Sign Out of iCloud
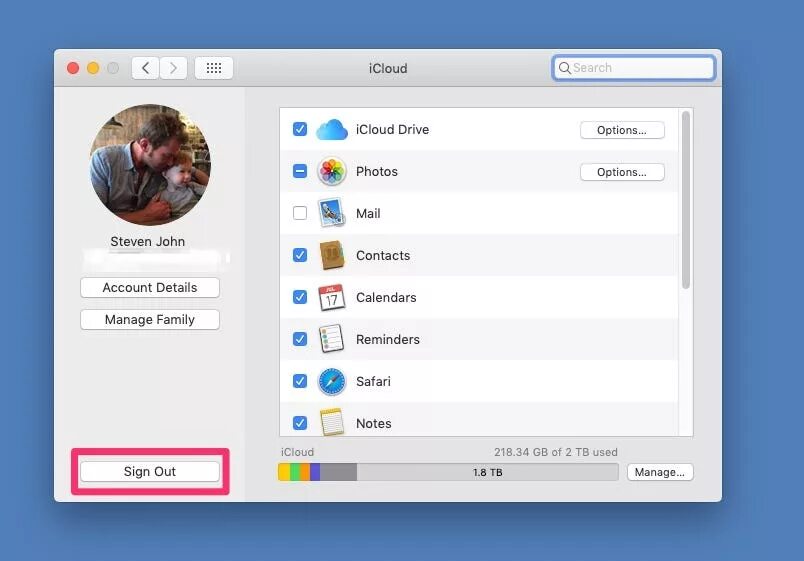 (x=150, y=471)
